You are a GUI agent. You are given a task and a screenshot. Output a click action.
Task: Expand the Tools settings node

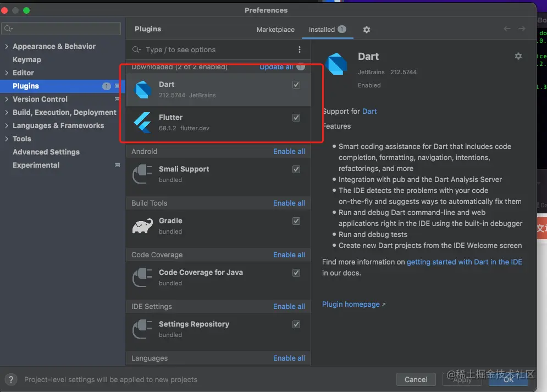pos(7,139)
